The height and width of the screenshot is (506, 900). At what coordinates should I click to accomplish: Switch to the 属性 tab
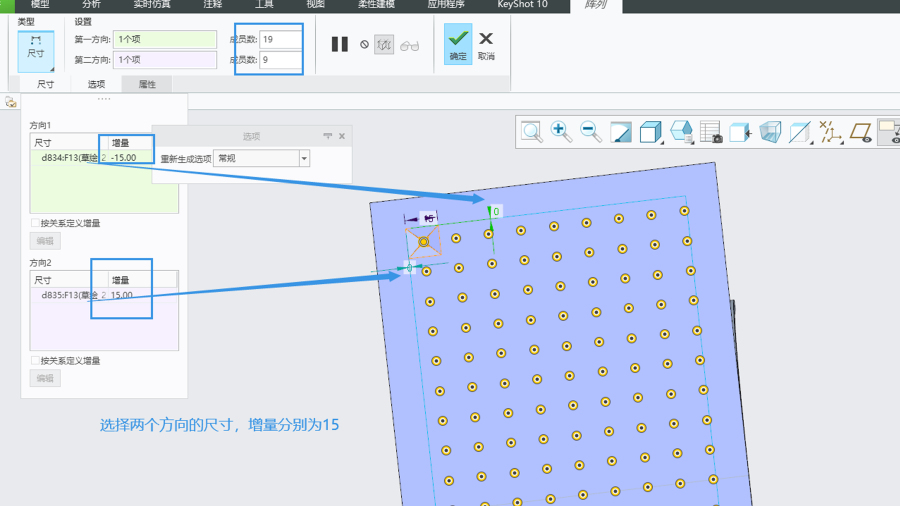[x=147, y=84]
